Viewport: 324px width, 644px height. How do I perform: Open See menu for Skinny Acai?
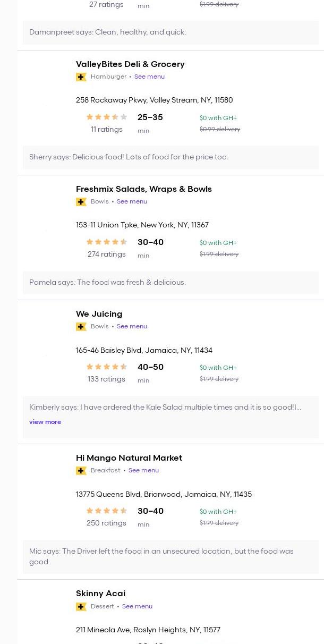click(x=137, y=606)
